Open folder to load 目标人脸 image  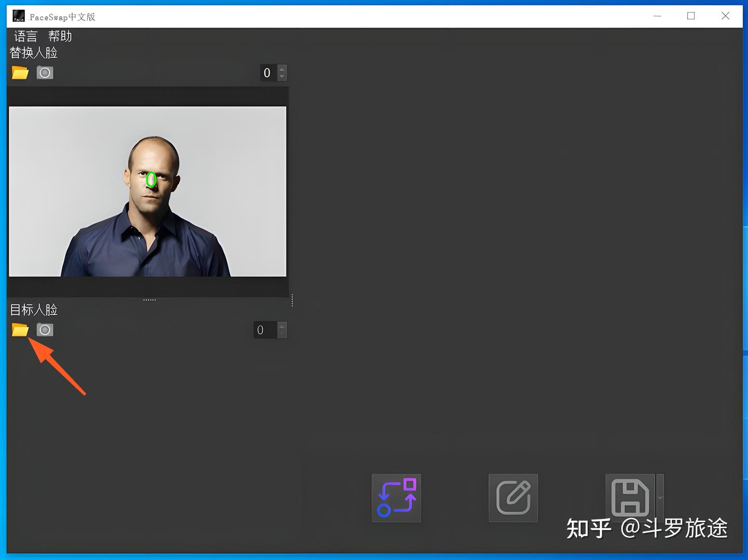tap(20, 330)
